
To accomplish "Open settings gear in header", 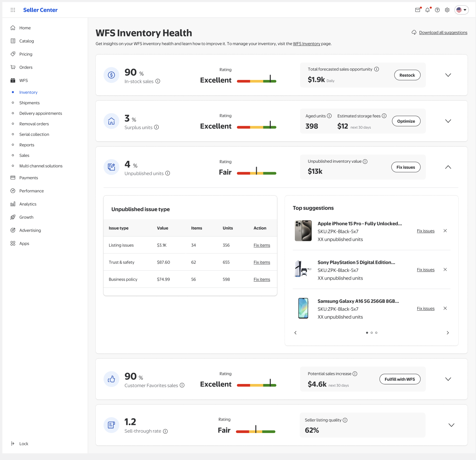I will tap(447, 10).
